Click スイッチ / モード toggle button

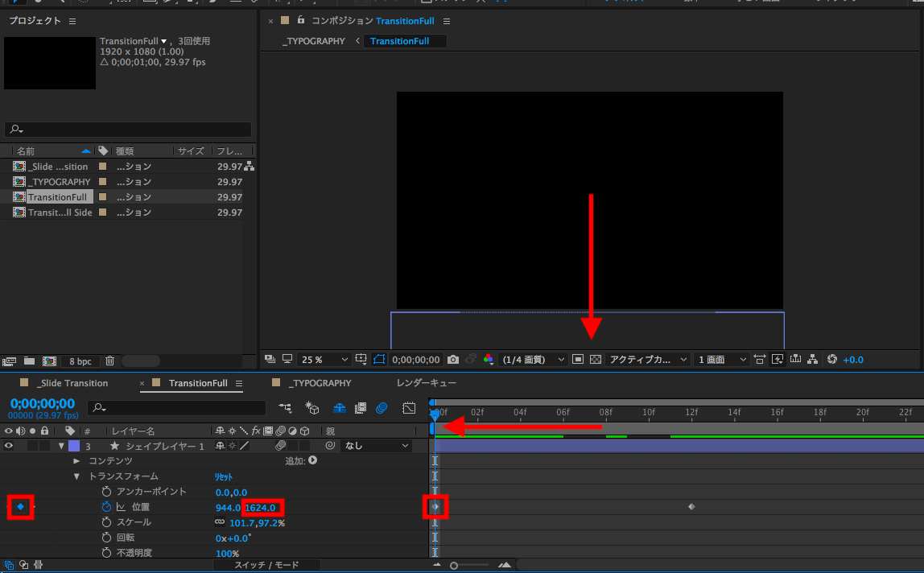[266, 565]
